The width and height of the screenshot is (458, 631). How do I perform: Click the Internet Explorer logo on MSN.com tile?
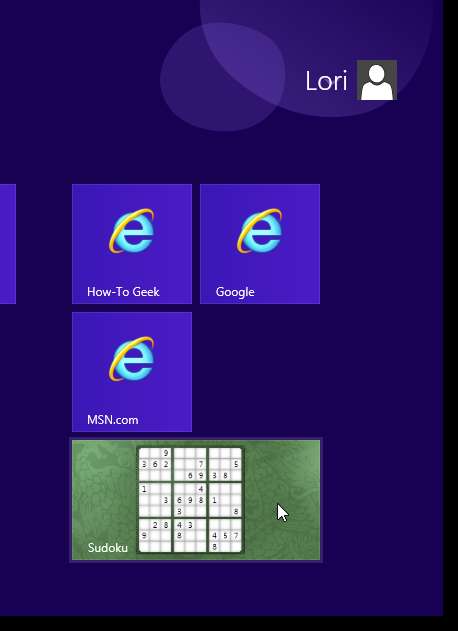click(x=132, y=359)
